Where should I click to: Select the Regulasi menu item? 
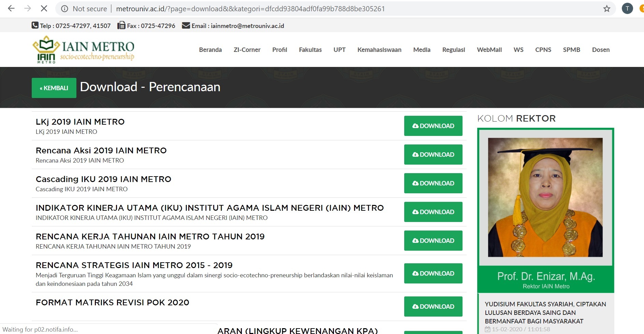tap(453, 50)
